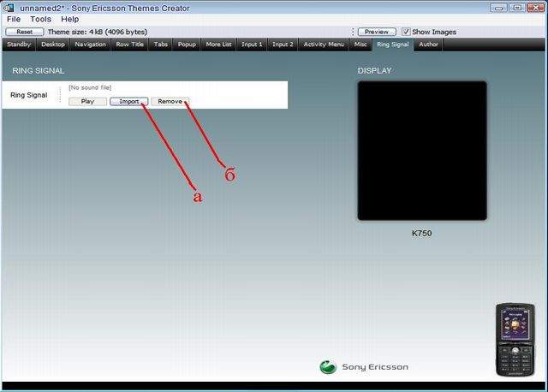Toggle the Show Images checkbox
This screenshot has width=548, height=392.
coord(406,32)
